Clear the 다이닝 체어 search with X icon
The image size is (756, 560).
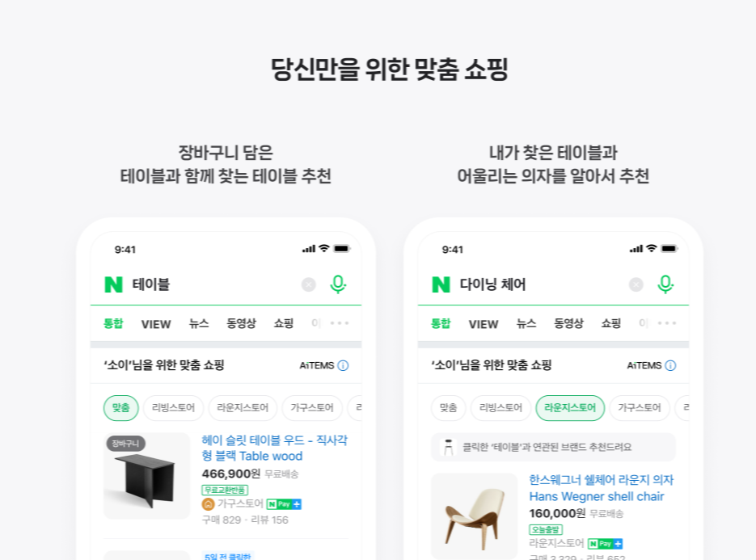pos(636,284)
